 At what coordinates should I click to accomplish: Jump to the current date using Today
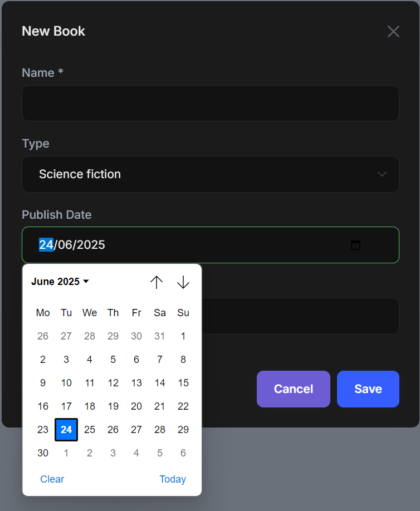(x=173, y=479)
